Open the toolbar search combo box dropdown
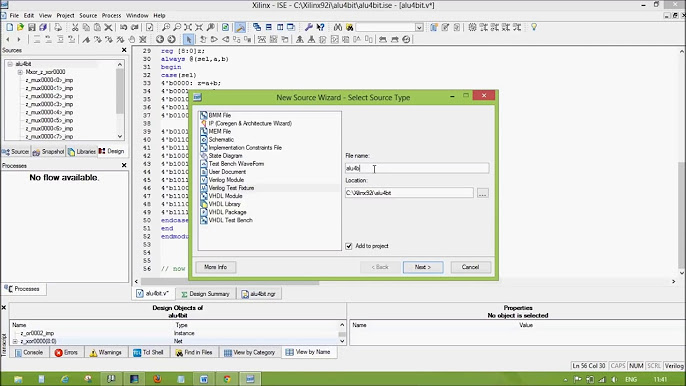 [419, 27]
